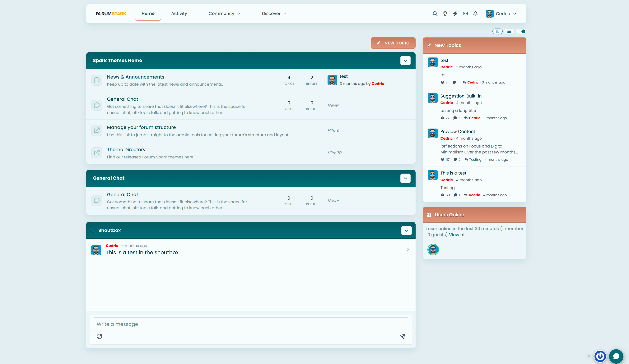Refresh the shoutbox messages
This screenshot has width=629, height=364.
tap(99, 336)
